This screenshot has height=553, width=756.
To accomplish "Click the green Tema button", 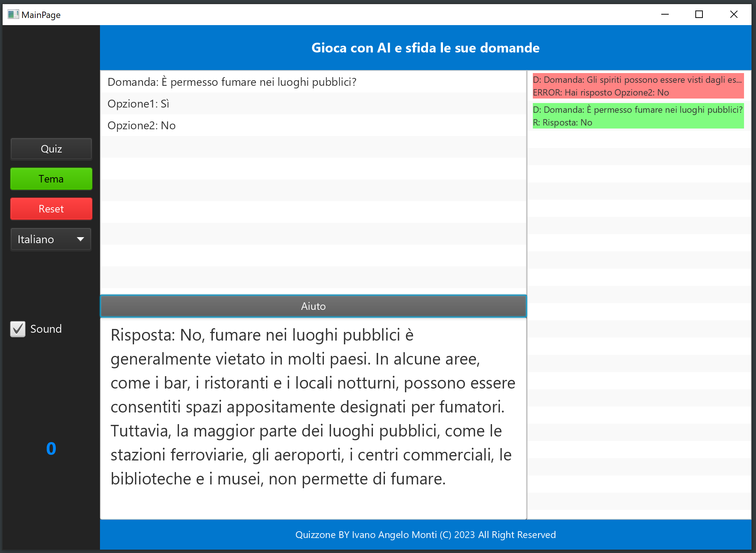I will pyautogui.click(x=51, y=179).
